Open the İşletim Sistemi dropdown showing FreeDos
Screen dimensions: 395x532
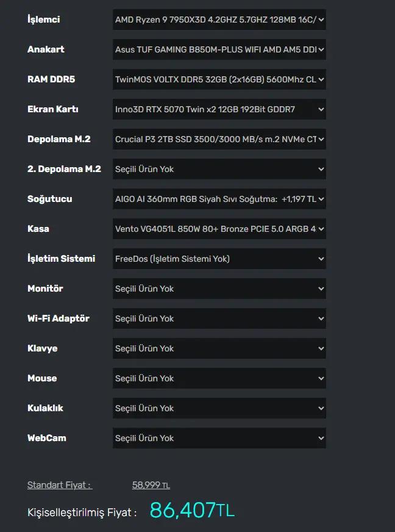point(219,259)
